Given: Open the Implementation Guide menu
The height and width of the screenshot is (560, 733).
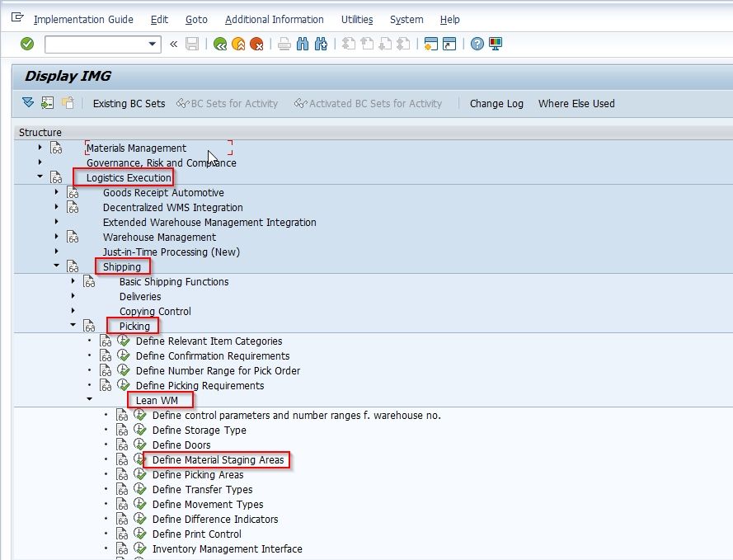Looking at the screenshot, I should point(83,20).
